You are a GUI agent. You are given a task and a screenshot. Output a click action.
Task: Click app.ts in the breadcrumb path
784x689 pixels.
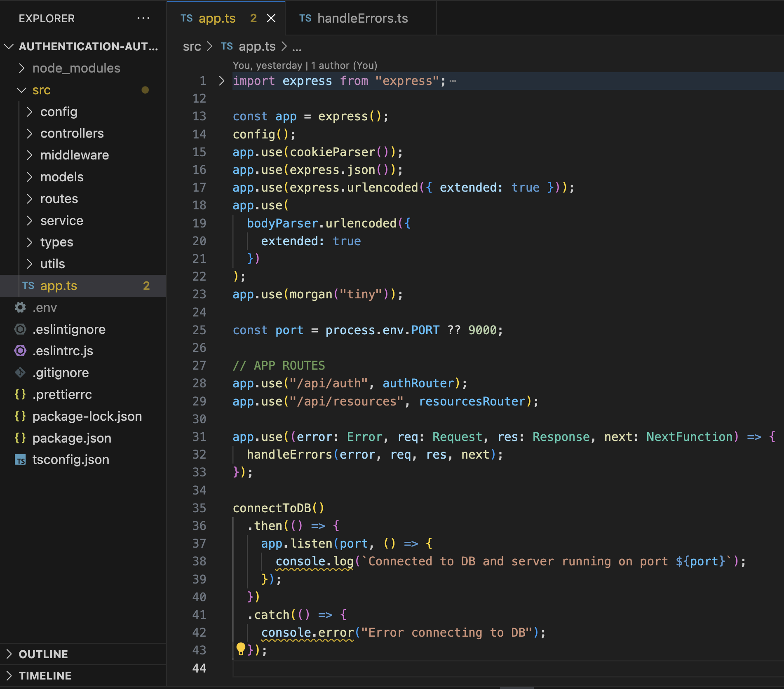click(257, 47)
